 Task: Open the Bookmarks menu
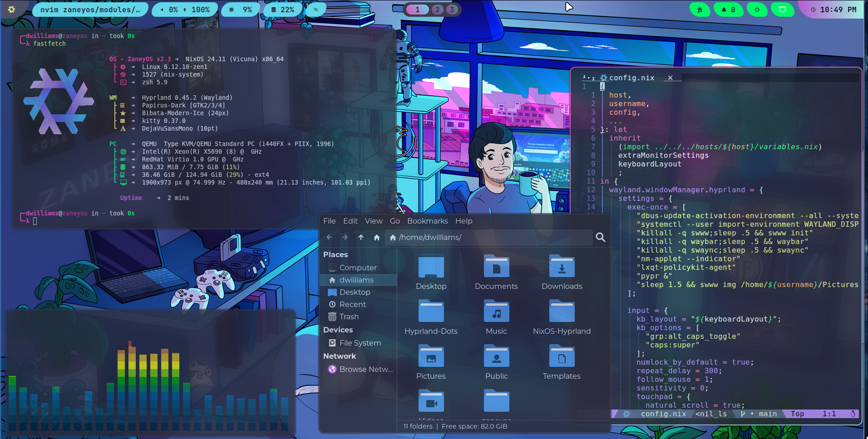[x=427, y=221]
